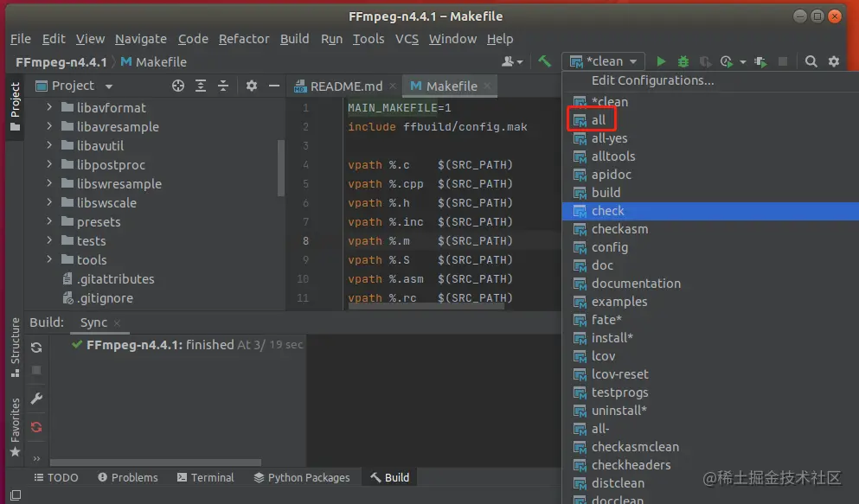Screen dimensions: 859x504
Task: Expand the libpostproc folder
Action: (x=49, y=164)
